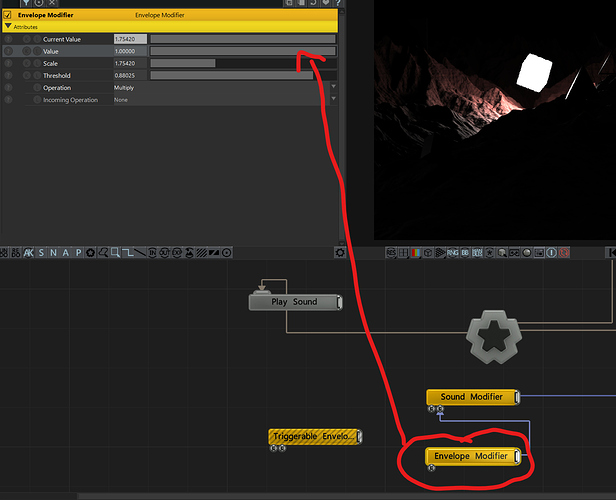The image size is (616, 500).
Task: Click the Undo icon in nodegraph toolbar
Action: (4, 253)
